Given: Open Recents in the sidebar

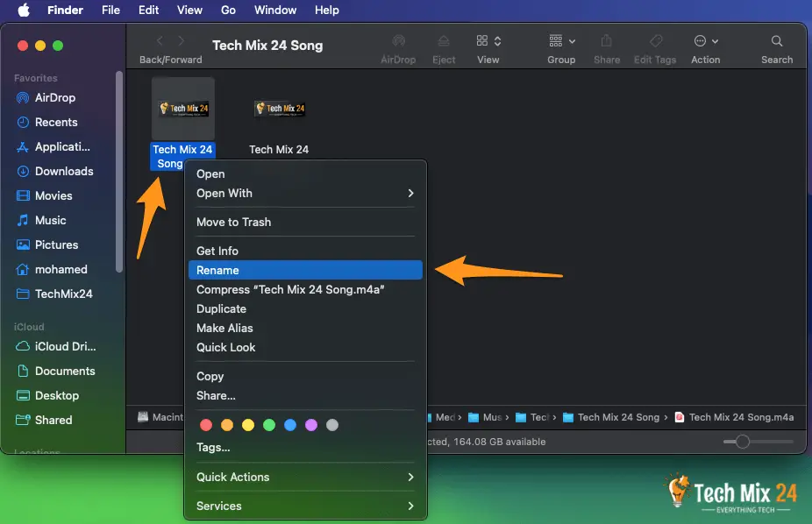Looking at the screenshot, I should click(x=46, y=122).
